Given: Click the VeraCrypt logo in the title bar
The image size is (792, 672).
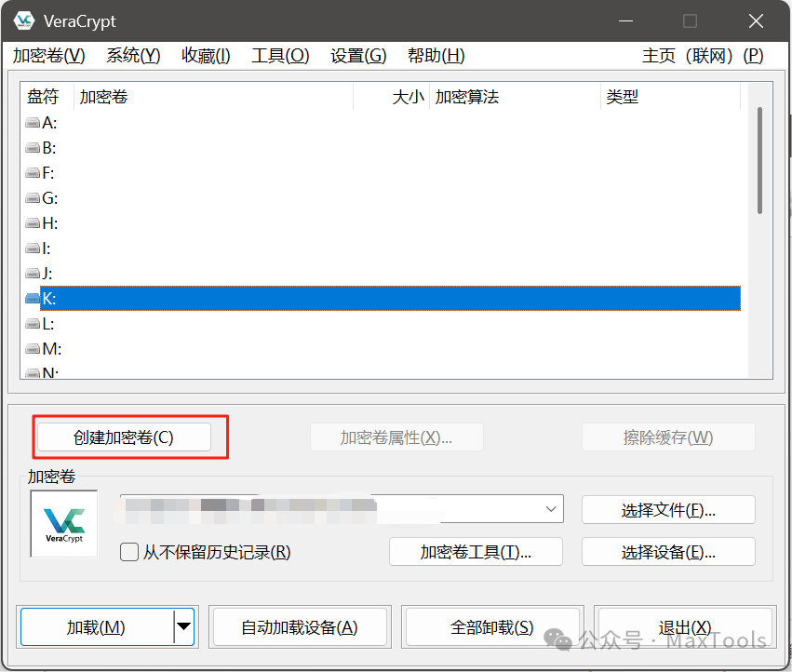Looking at the screenshot, I should [24, 20].
